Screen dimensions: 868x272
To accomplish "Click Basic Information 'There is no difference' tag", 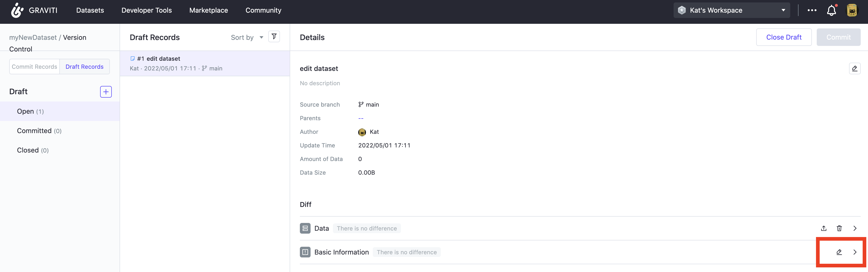I will coord(406,252).
